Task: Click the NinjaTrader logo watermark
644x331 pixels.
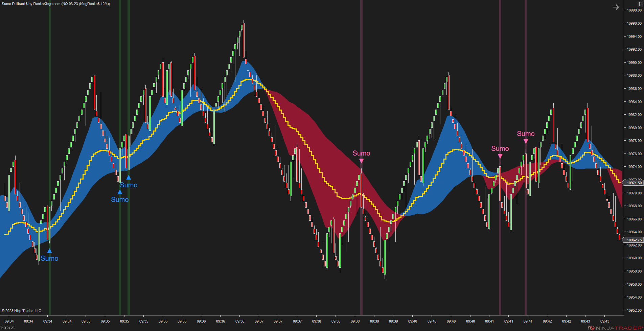Action: click(x=615, y=327)
